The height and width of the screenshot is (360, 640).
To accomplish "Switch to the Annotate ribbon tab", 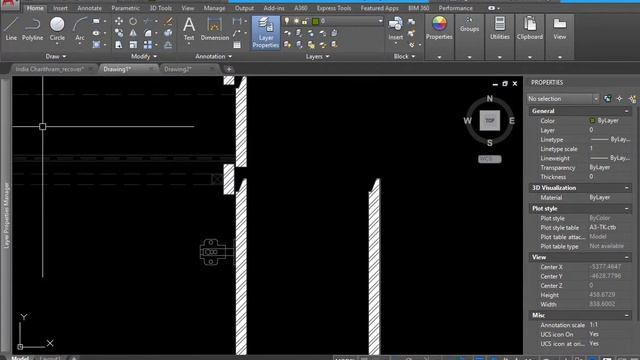I will pyautogui.click(x=89, y=8).
